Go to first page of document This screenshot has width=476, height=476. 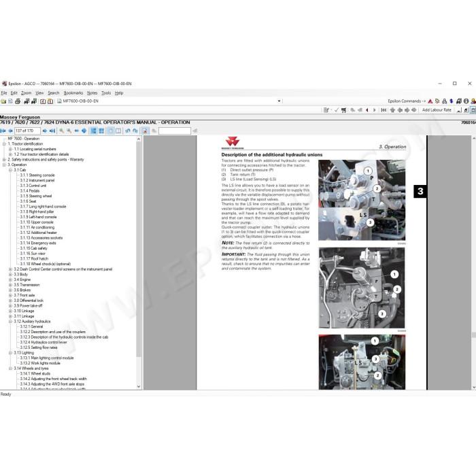(x=3, y=131)
